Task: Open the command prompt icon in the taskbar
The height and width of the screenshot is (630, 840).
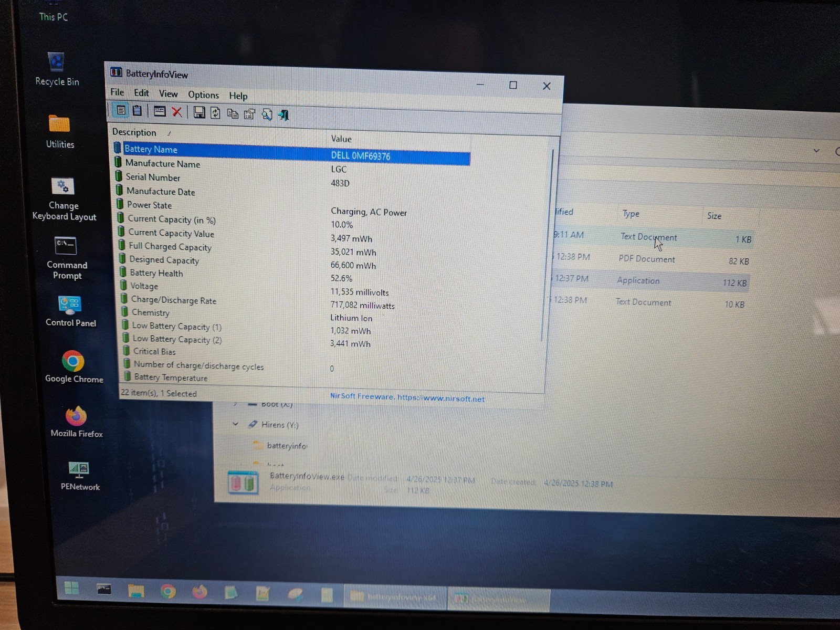Action: pyautogui.click(x=104, y=589)
